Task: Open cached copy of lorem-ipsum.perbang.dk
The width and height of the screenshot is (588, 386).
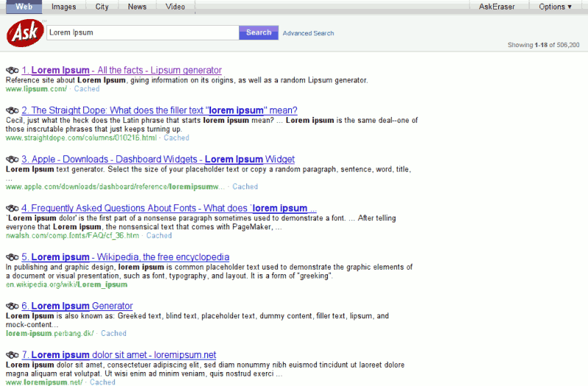Action: pyautogui.click(x=114, y=333)
